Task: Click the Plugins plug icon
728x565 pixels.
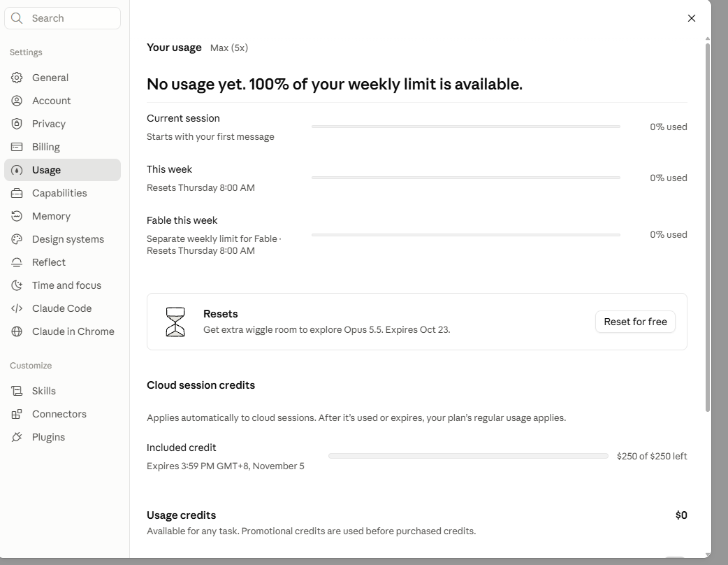Action: point(17,437)
